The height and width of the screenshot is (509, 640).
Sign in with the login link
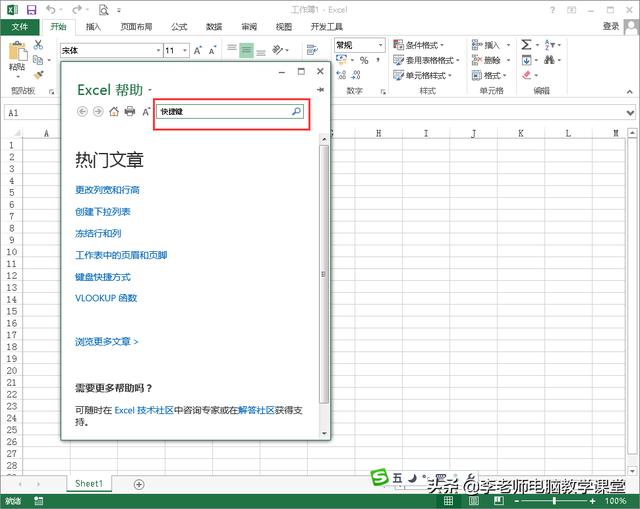coord(611,27)
